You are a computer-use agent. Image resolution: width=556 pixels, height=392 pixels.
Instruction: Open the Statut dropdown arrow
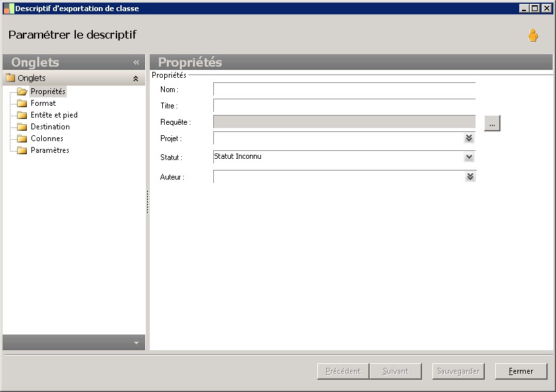[469, 157]
